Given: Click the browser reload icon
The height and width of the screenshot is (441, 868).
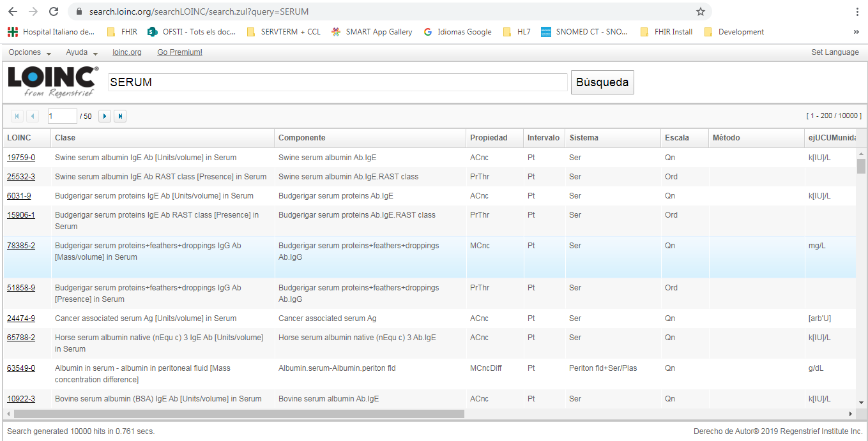Looking at the screenshot, I should pyautogui.click(x=54, y=11).
